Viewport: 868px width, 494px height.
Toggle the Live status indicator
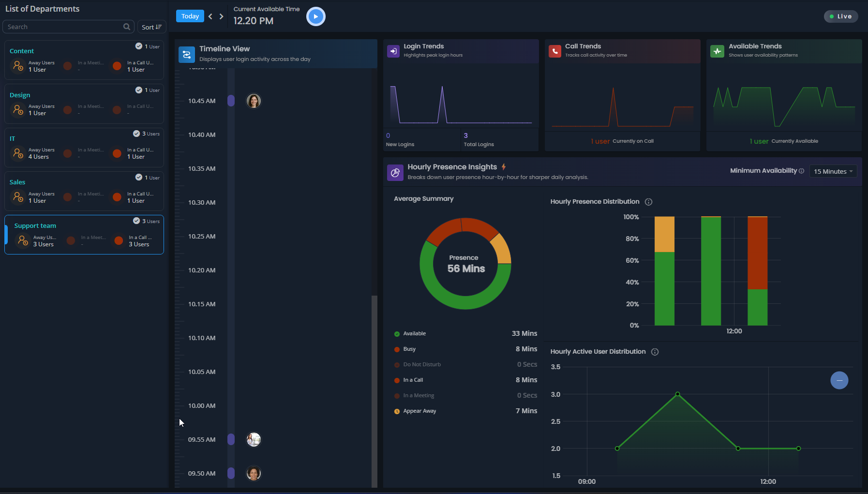(x=840, y=16)
